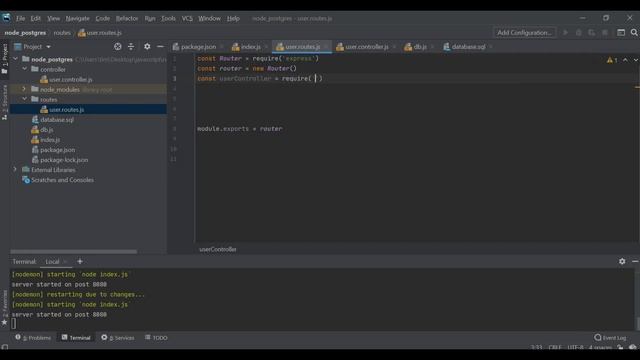The image size is (640, 360).
Task: Click the project structure window icon in toolbar
Action: click(x=621, y=33)
